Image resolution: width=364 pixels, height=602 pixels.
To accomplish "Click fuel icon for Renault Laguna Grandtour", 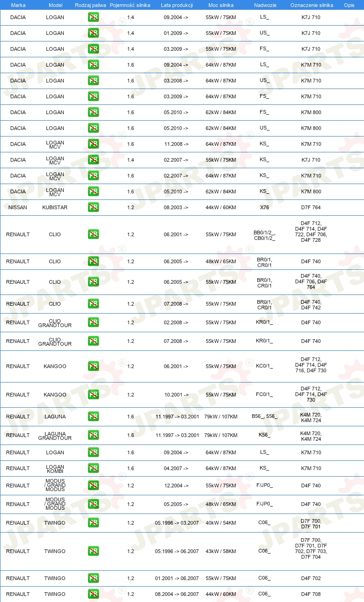I will 93,435.
